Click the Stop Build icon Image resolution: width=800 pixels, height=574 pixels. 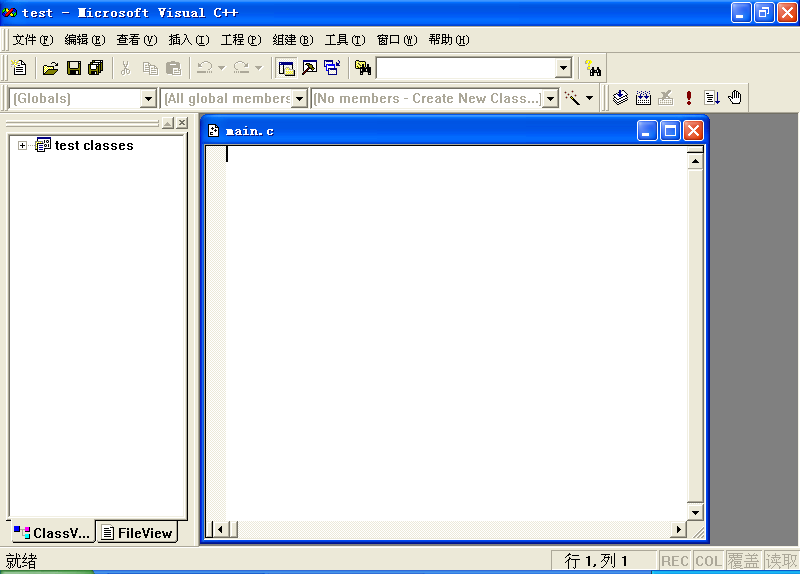666,98
